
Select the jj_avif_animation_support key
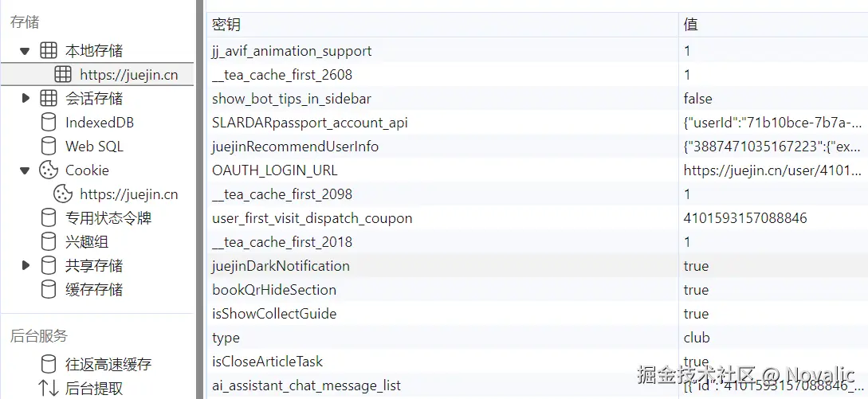click(x=292, y=51)
